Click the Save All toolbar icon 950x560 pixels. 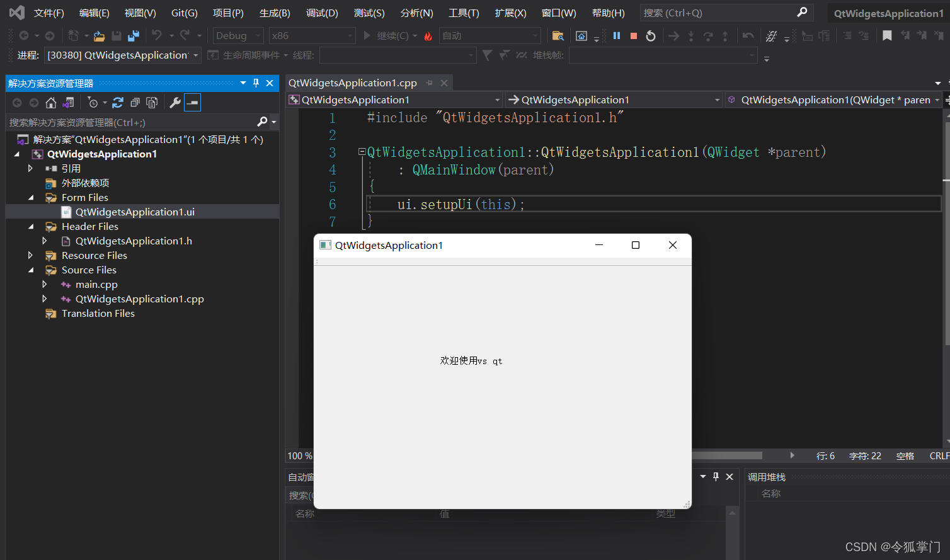tap(133, 36)
